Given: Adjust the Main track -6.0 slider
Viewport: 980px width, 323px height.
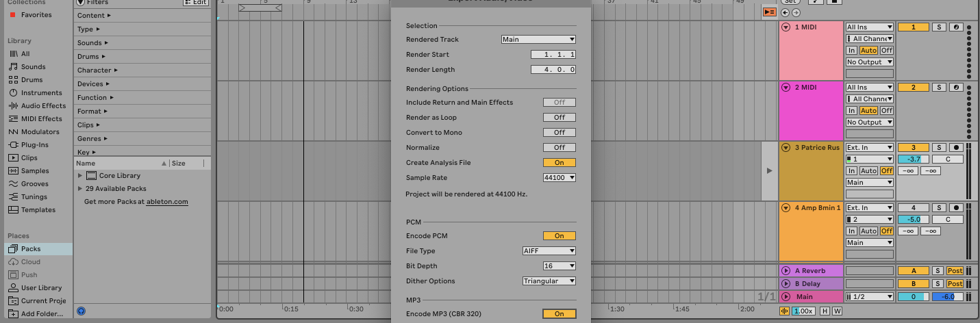Looking at the screenshot, I should click(948, 296).
